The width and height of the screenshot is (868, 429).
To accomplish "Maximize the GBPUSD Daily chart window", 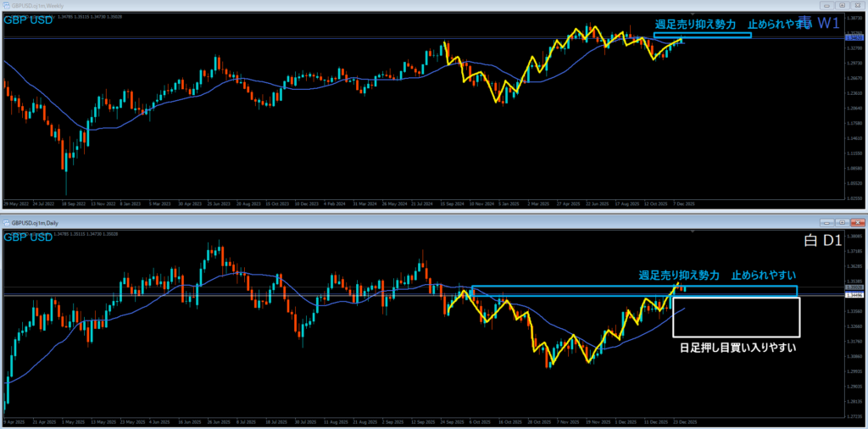I will [x=841, y=221].
